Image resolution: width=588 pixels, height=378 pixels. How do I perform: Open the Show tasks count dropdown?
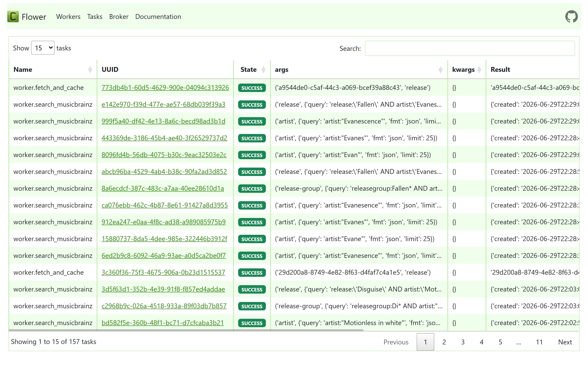43,48
